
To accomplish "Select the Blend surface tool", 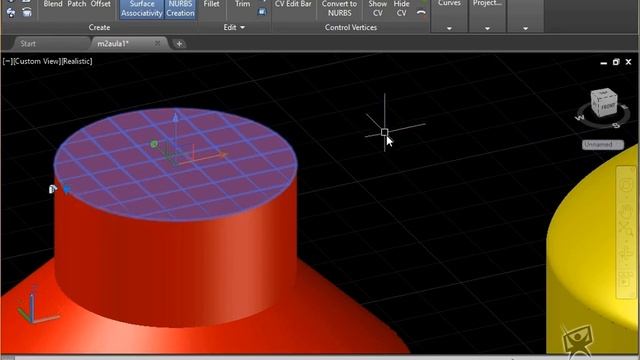I will (53, 4).
